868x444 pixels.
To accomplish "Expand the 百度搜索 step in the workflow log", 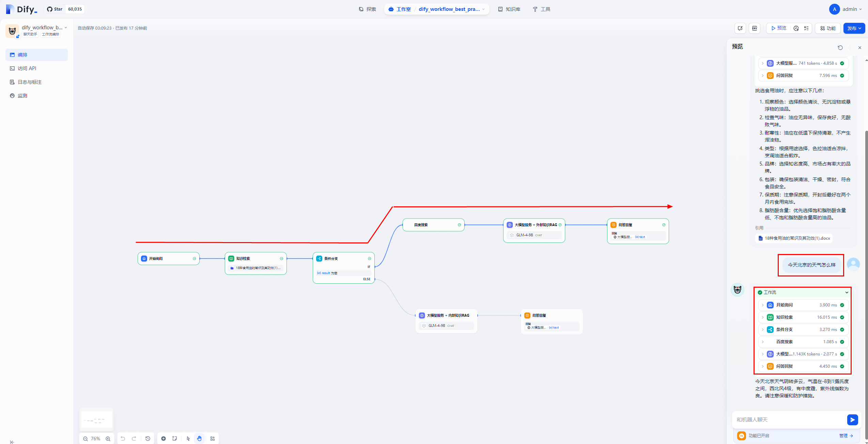I will pos(762,342).
